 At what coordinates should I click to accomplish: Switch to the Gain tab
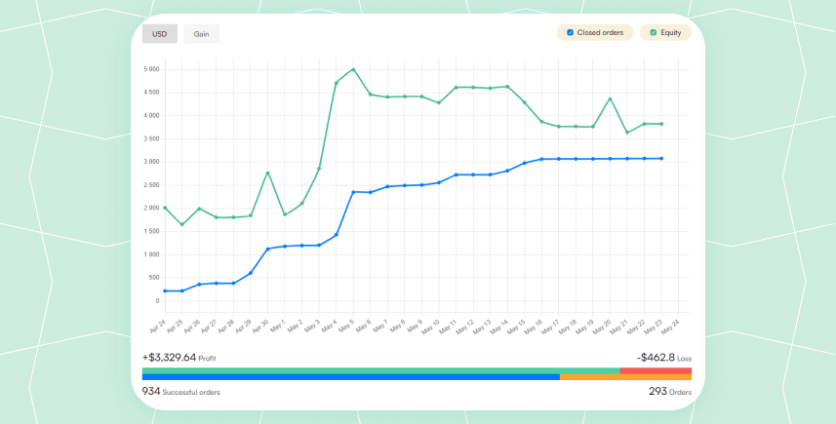201,34
